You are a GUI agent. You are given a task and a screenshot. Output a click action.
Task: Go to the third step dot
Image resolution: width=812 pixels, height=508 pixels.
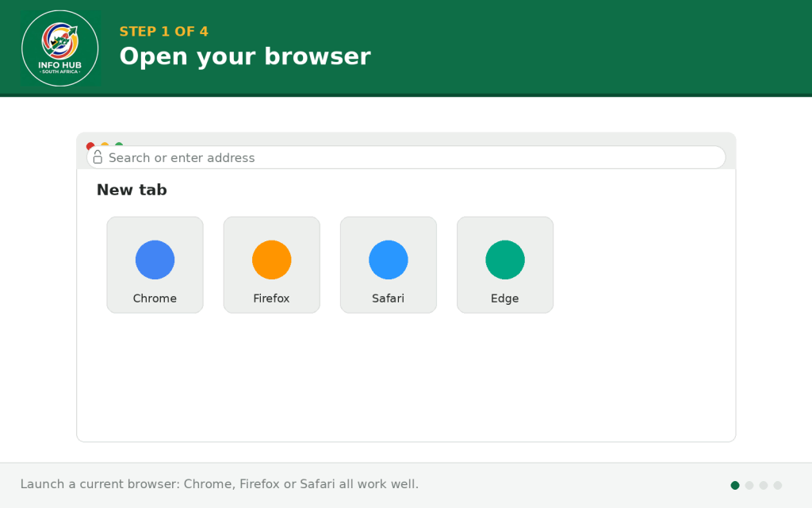tap(764, 485)
